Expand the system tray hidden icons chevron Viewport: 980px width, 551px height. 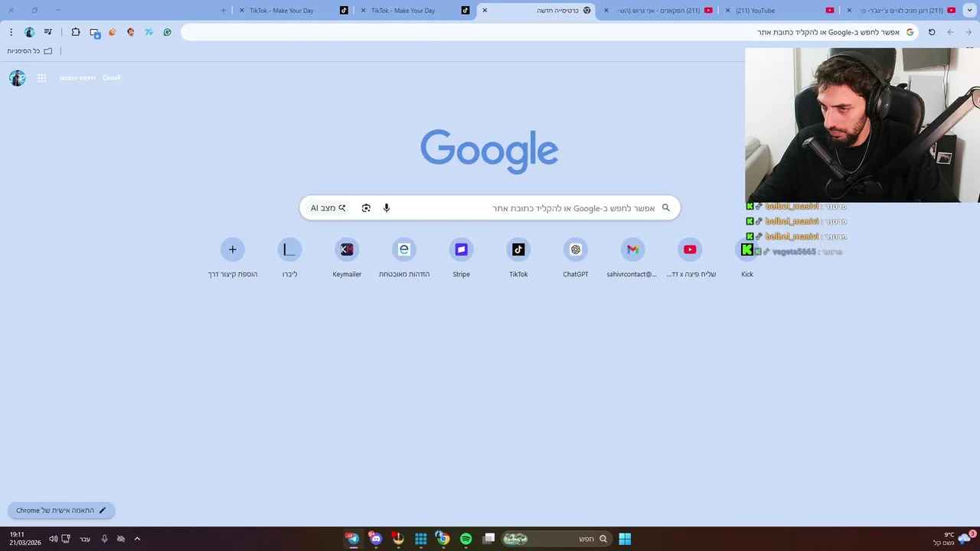coord(137,539)
